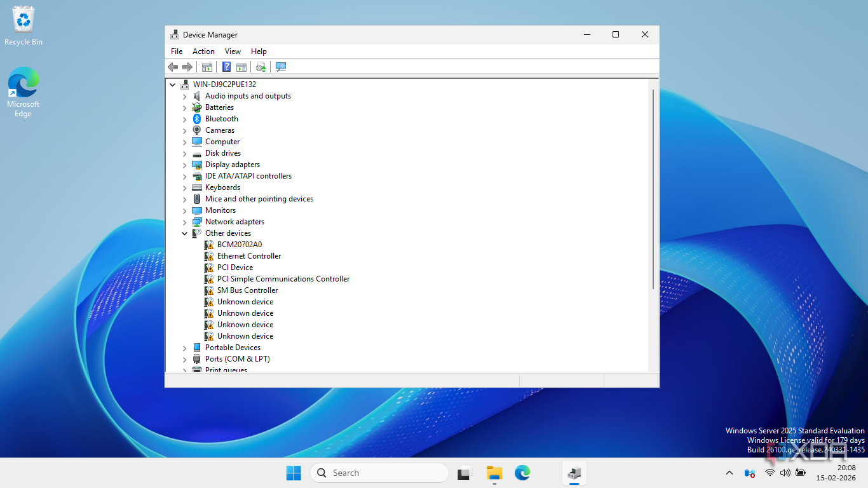Click the Scan for hardware changes icon
Viewport: 868px width, 488px height.
pyautogui.click(x=281, y=67)
